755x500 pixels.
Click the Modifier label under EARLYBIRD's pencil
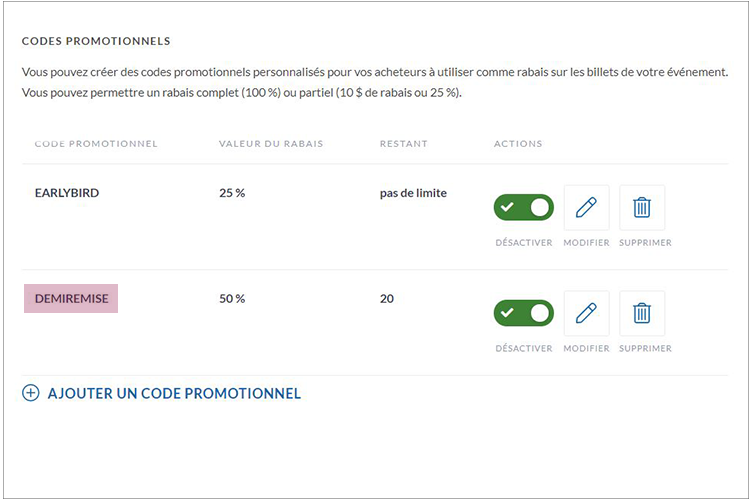click(586, 243)
